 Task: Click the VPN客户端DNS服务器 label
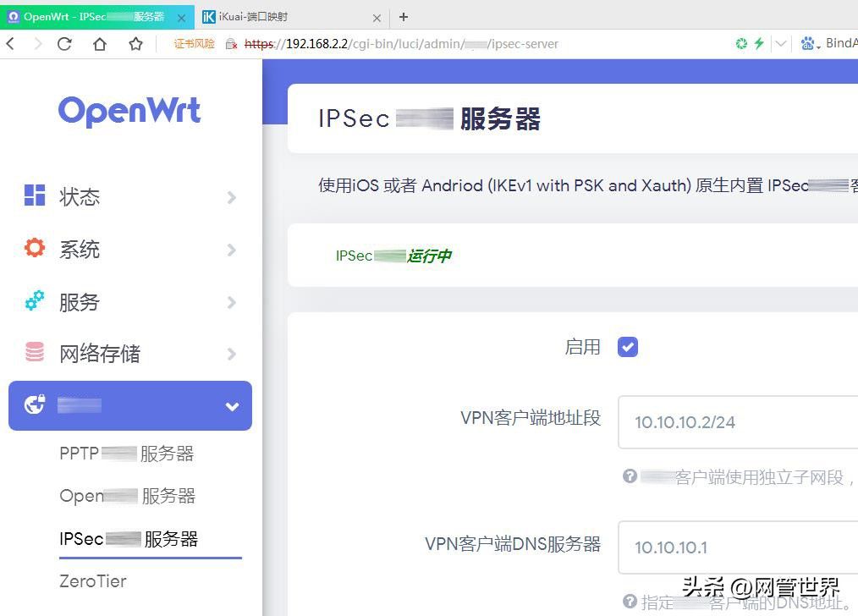tap(513, 544)
